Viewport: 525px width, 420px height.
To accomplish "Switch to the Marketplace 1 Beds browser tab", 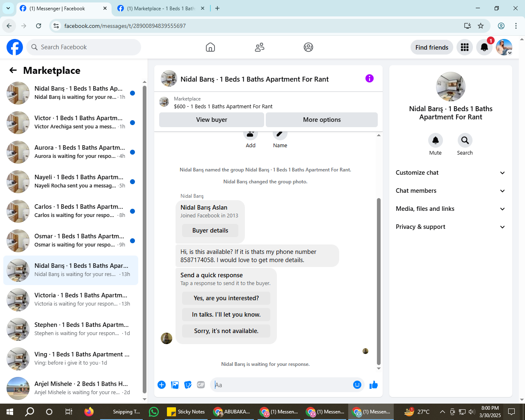I will point(161,8).
